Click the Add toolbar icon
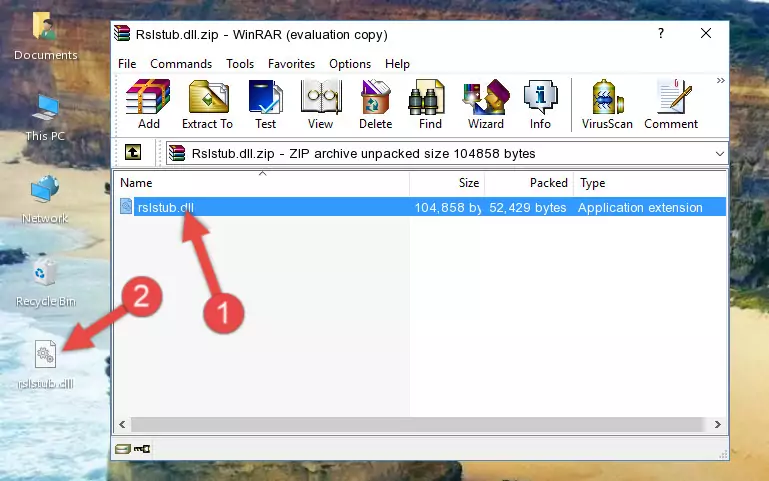Viewport: 769px width, 481px height. click(148, 104)
